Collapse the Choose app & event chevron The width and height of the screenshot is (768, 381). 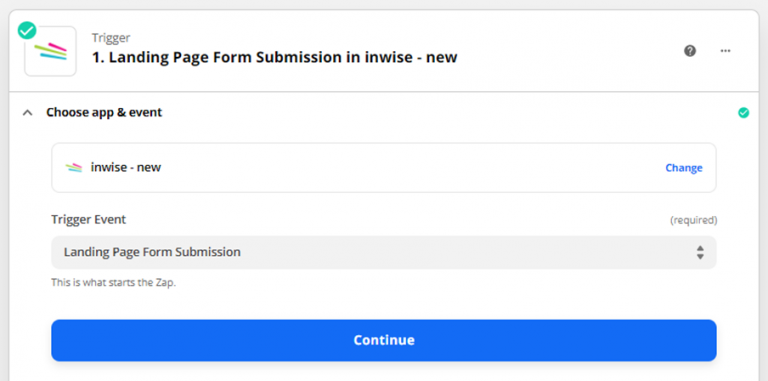point(28,113)
